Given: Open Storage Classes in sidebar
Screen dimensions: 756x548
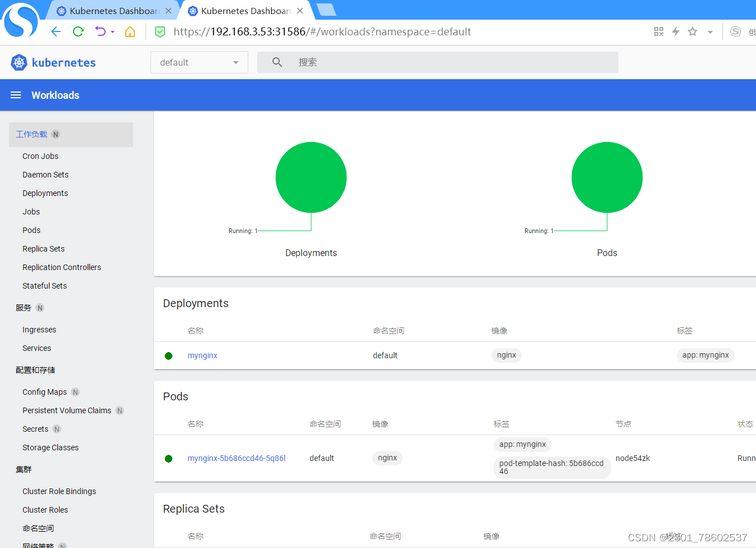Looking at the screenshot, I should click(51, 447).
